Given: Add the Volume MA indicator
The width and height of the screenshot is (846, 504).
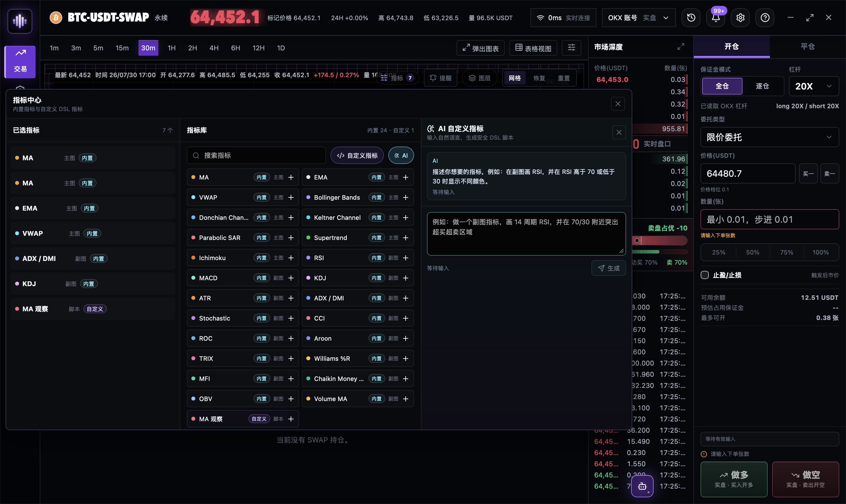Looking at the screenshot, I should (x=405, y=399).
